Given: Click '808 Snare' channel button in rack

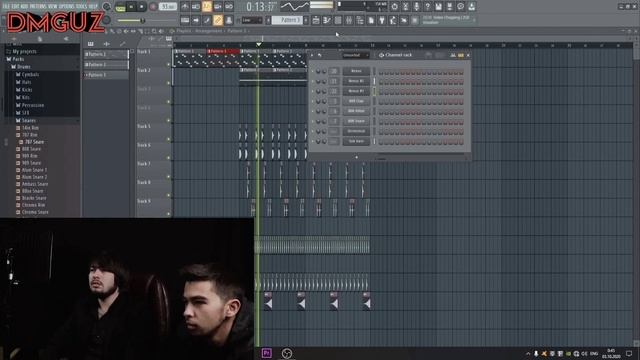Looking at the screenshot, I should [x=356, y=121].
